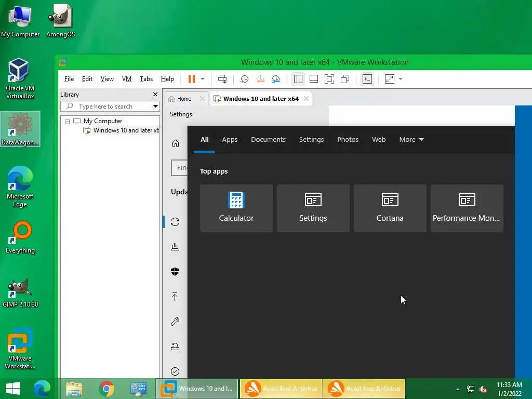Click the Settings home icon
Screen dimensions: 532x399
tap(176, 143)
